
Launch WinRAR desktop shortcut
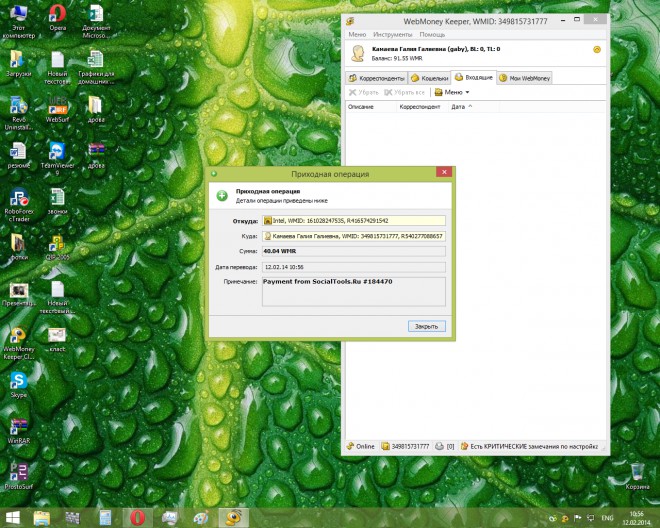[19, 430]
